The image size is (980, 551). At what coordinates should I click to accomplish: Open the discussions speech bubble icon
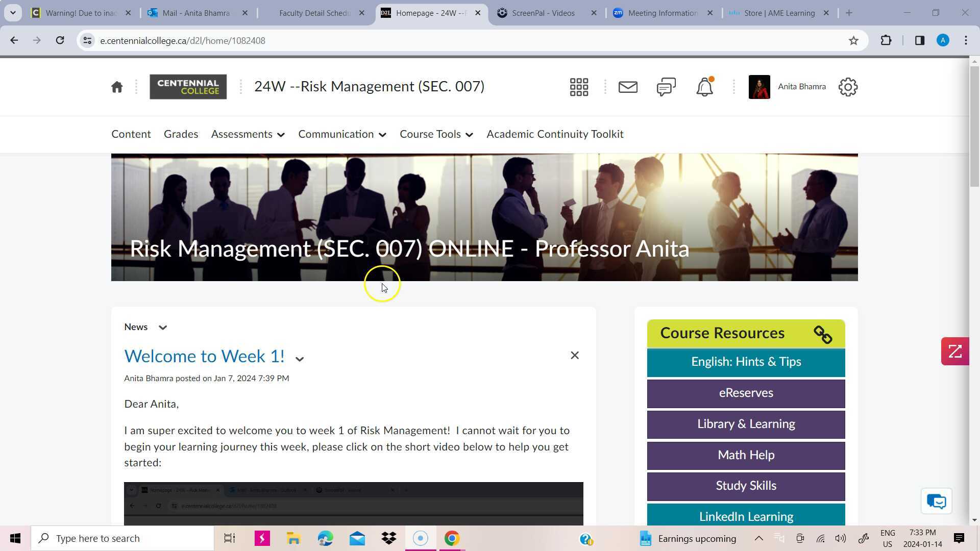(x=666, y=87)
